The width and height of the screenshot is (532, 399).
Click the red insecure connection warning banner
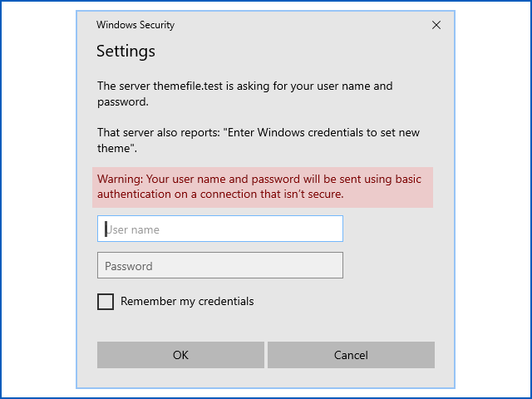click(x=263, y=187)
